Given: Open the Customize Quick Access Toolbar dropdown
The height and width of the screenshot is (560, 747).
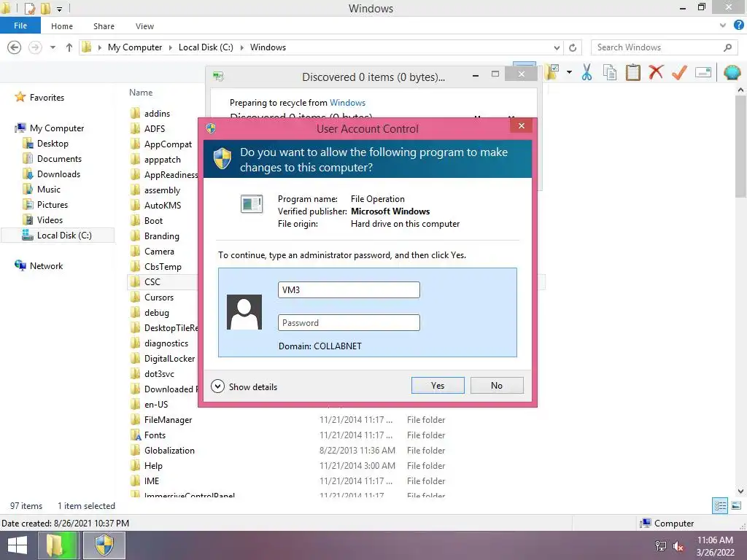Looking at the screenshot, I should tap(60, 9).
